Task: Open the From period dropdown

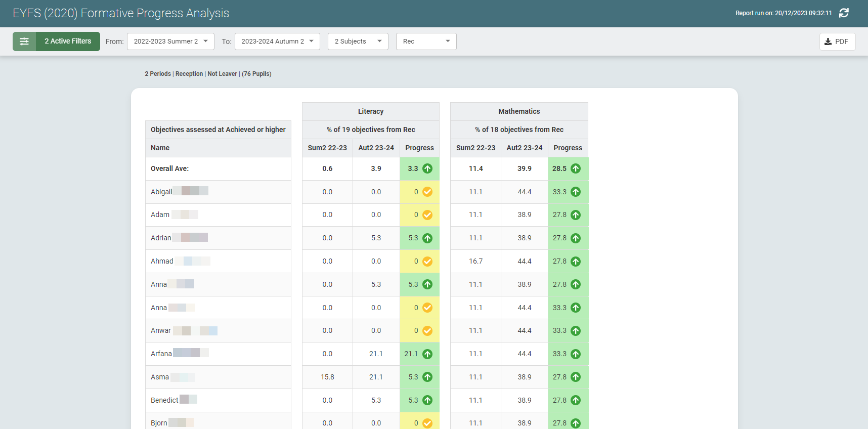Action: pyautogui.click(x=170, y=41)
